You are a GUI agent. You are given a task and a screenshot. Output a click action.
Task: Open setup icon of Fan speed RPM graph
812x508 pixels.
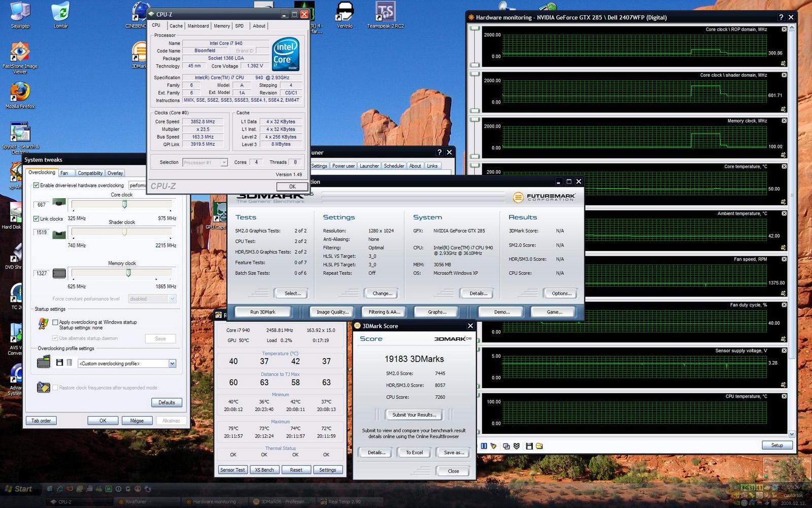tap(784, 293)
